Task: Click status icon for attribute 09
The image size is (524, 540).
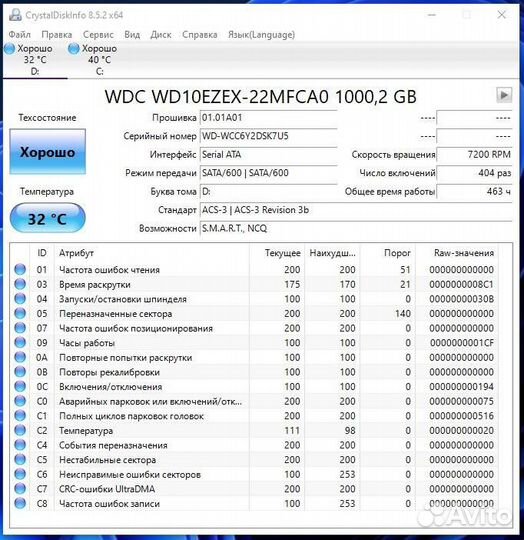Action: point(20,343)
